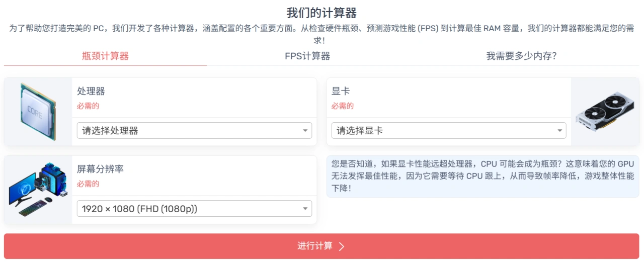Screen dimensions: 644x262
Task: Click the monitor and PC setup image
Action: click(x=38, y=190)
